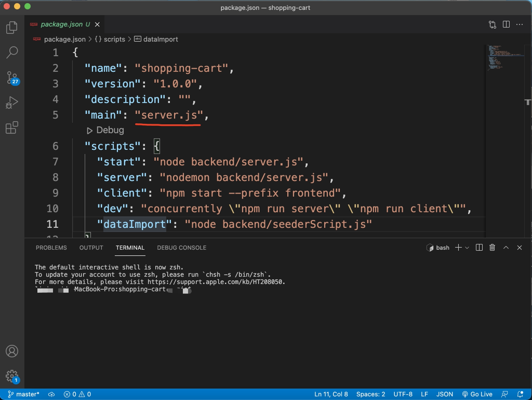This screenshot has width=532, height=400.
Task: Click the Debug code lens above scripts
Action: (105, 130)
